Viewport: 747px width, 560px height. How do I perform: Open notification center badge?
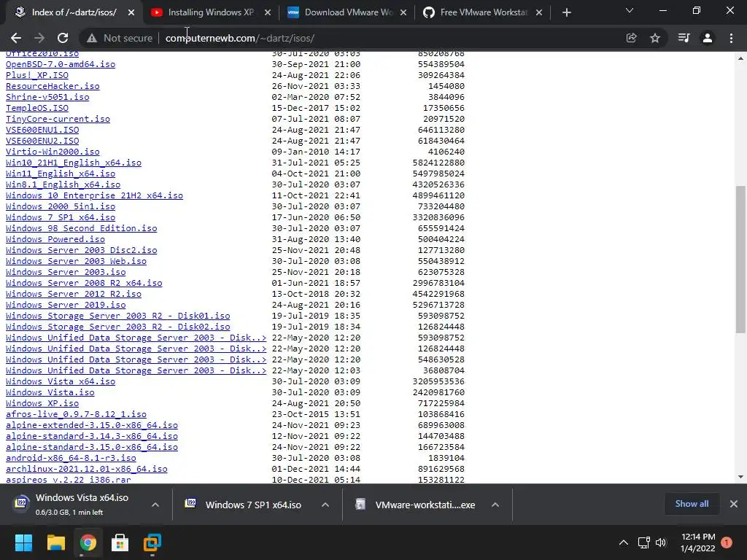coord(727,542)
